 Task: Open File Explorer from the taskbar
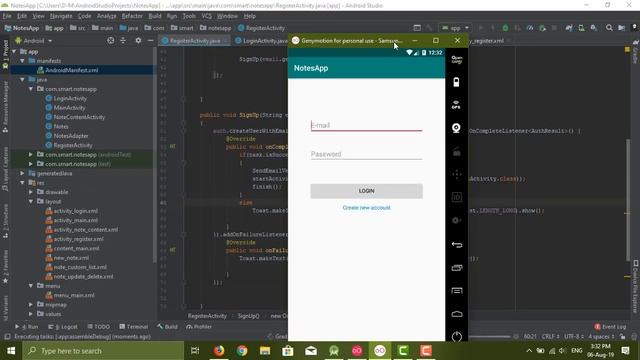pyautogui.click(x=265, y=351)
